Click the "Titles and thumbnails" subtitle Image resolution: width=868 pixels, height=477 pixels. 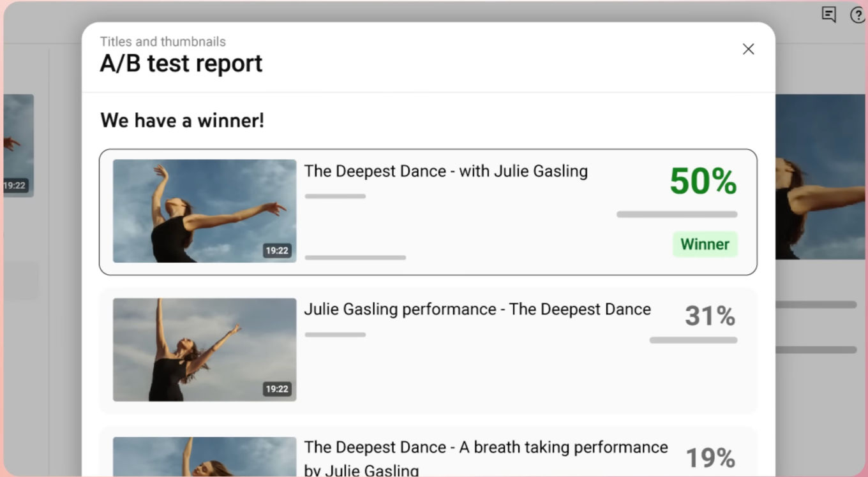point(163,41)
